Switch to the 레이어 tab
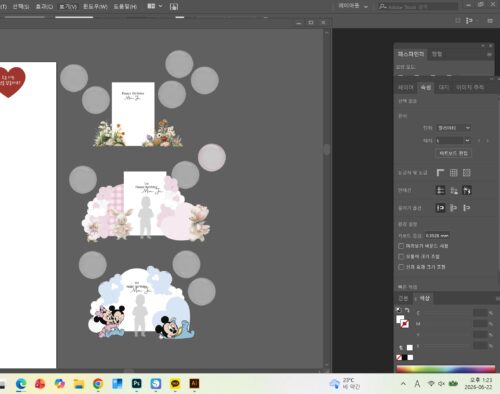 point(406,87)
